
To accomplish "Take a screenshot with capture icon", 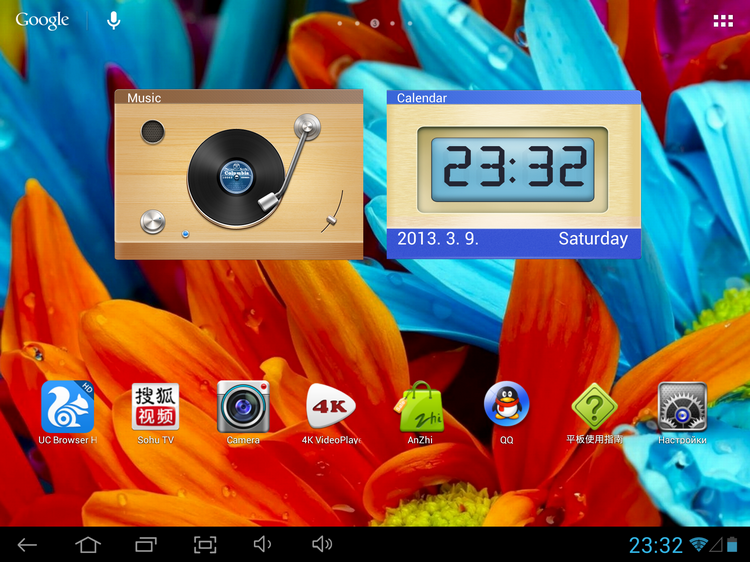I will [205, 544].
